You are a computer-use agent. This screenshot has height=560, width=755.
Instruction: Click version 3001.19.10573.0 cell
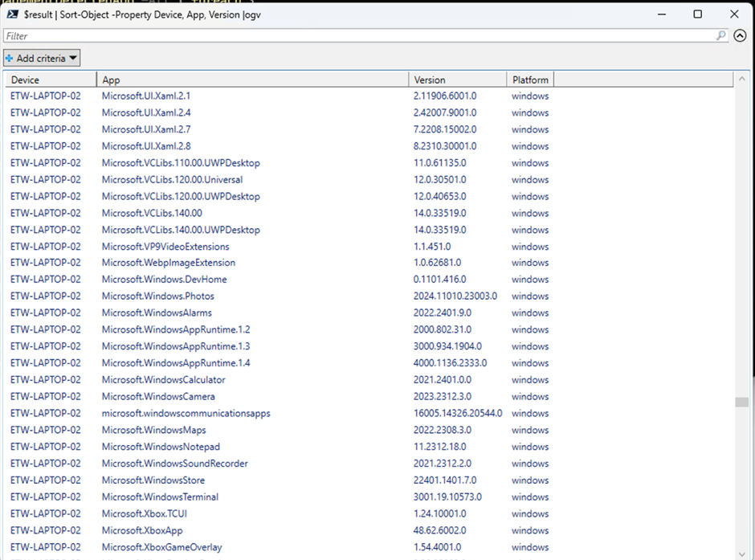pos(447,497)
